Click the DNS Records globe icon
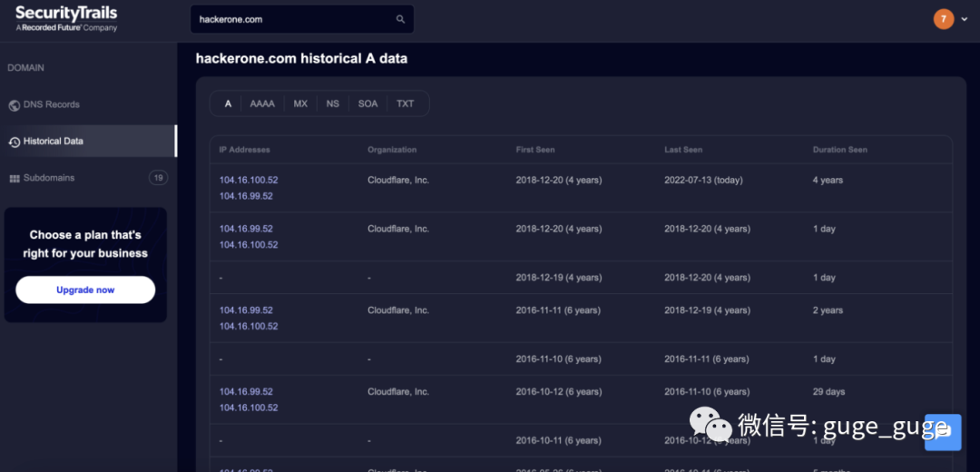Image resolution: width=980 pixels, height=472 pixels. 14,105
